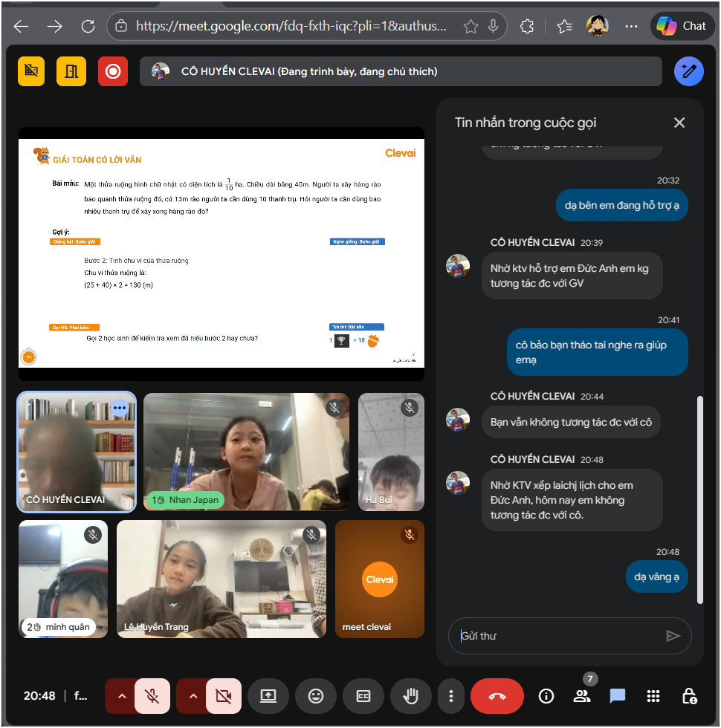
Task: Click the Tin nhắn trong cuộc gọi heading
Action: click(526, 123)
